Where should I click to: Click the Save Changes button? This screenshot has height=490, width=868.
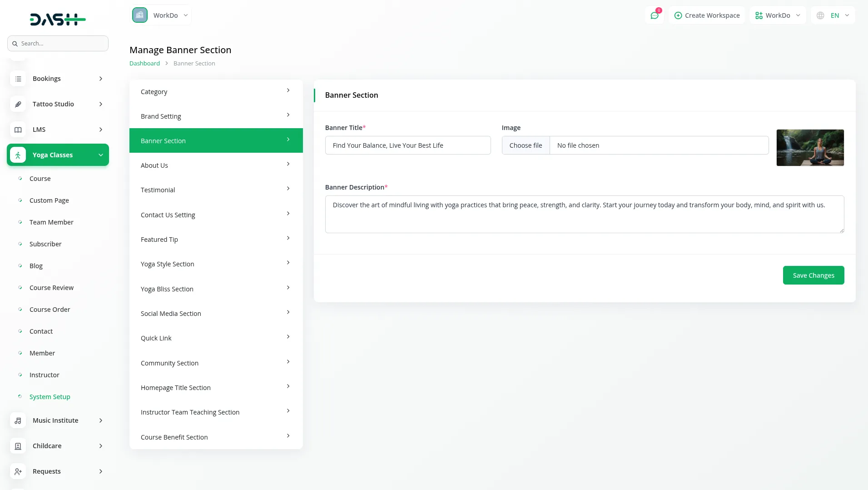pyautogui.click(x=813, y=275)
